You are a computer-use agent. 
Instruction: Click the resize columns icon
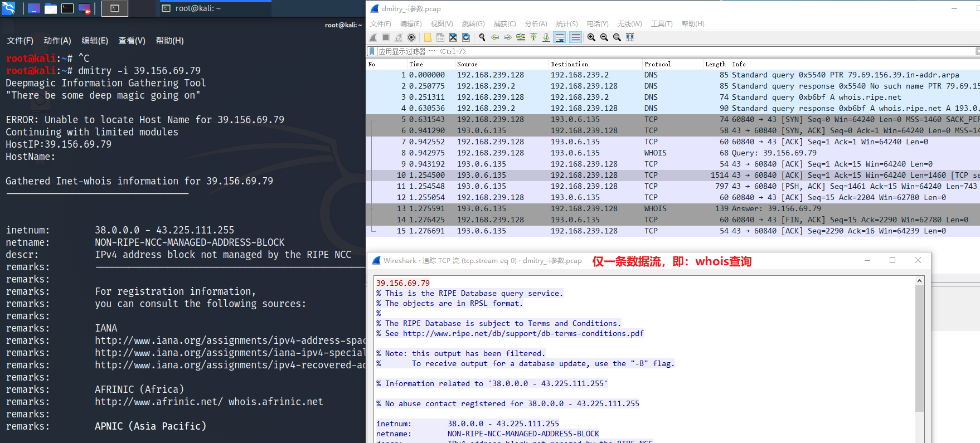[x=630, y=37]
